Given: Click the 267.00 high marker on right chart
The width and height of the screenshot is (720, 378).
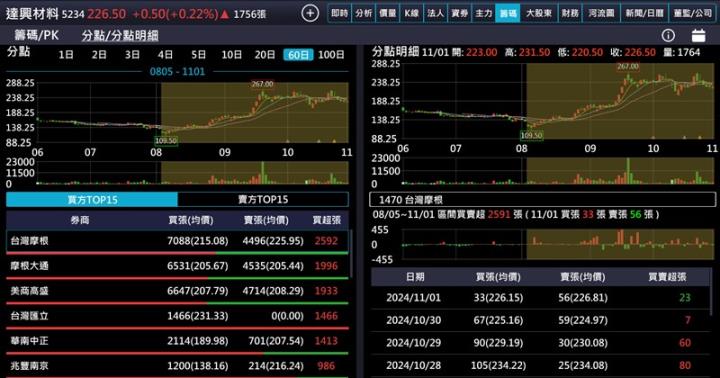Looking at the screenshot, I should click(x=628, y=67).
